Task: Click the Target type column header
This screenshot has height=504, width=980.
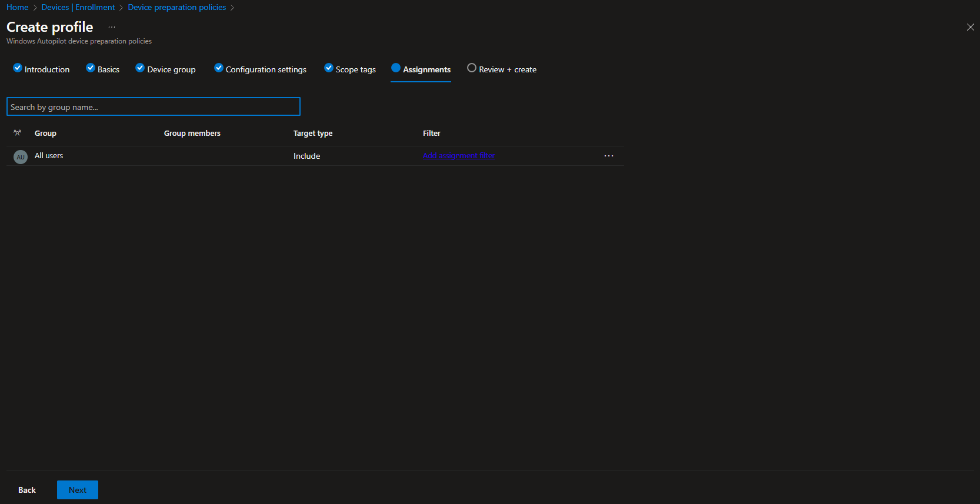Action: pos(313,133)
